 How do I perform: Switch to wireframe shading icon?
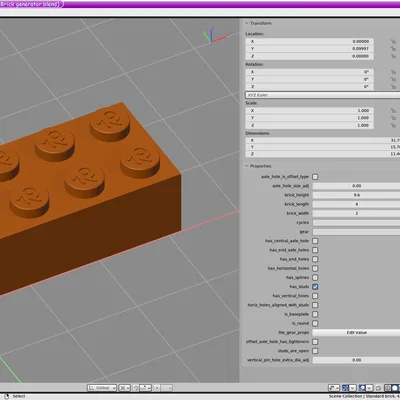click(387, 388)
